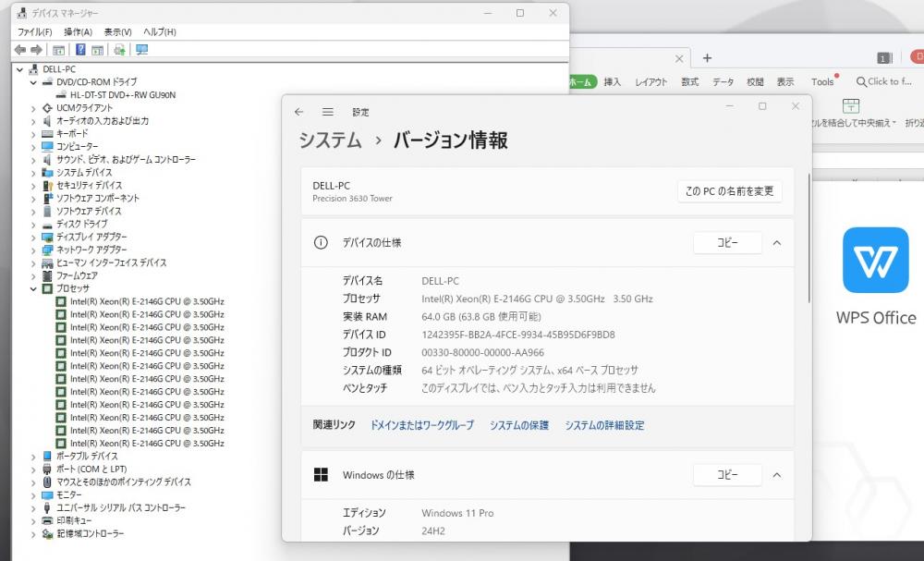Collapse the DVD/CD-ROM ドライブ node
Viewport: 924px width, 561px height.
click(33, 82)
